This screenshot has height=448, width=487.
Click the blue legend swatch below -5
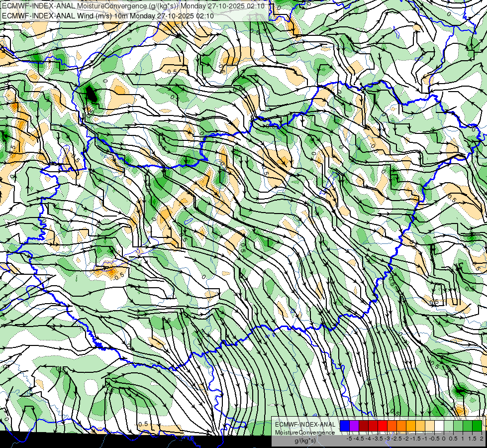point(345,426)
